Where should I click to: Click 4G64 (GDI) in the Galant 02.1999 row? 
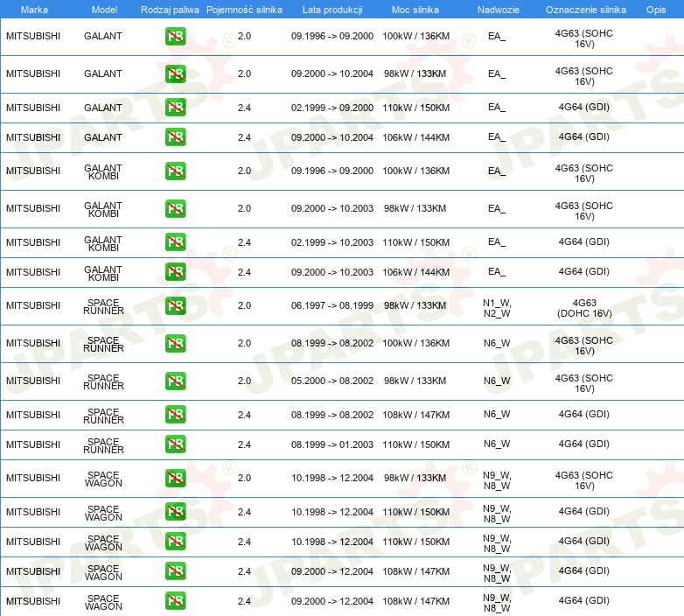click(584, 107)
